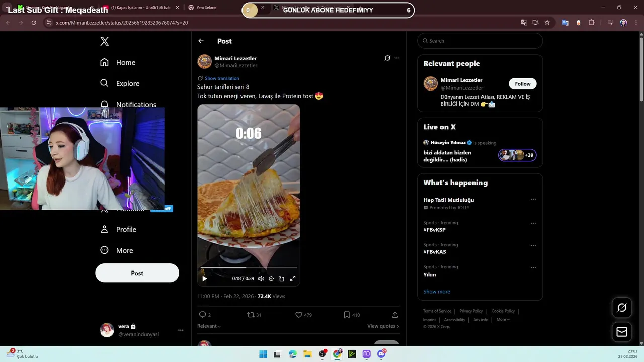Open Cookie Policy footer link
The image size is (644, 362).
[503, 311]
